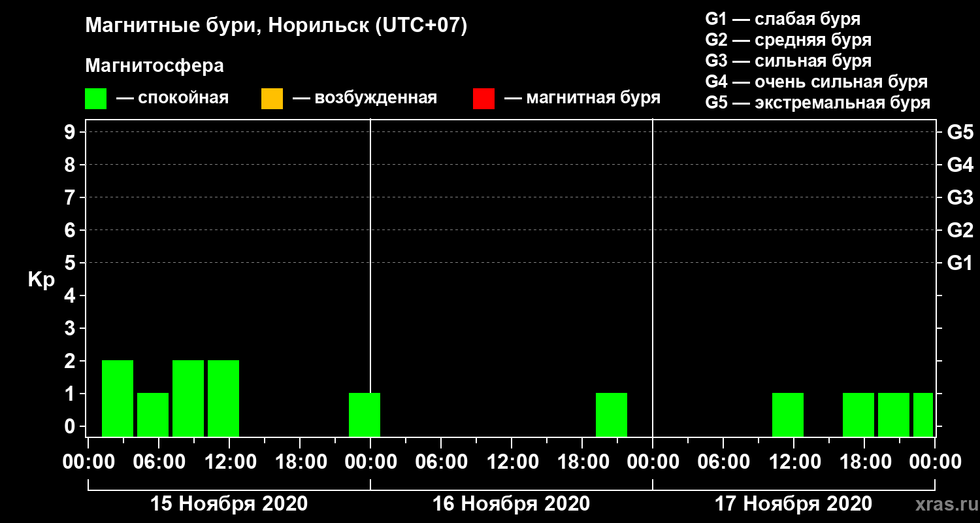This screenshot has height=523, width=980.
Task: Click the 'G4 — очень сильная буря' legend line
Action: coord(817,82)
